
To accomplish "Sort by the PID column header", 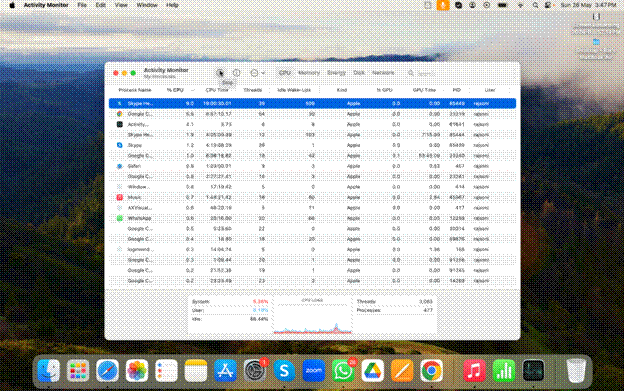I will point(456,90).
